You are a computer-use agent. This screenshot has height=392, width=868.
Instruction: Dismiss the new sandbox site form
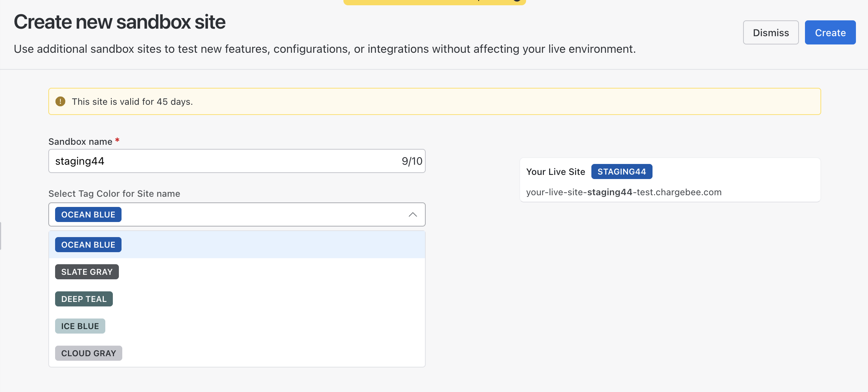tap(771, 33)
